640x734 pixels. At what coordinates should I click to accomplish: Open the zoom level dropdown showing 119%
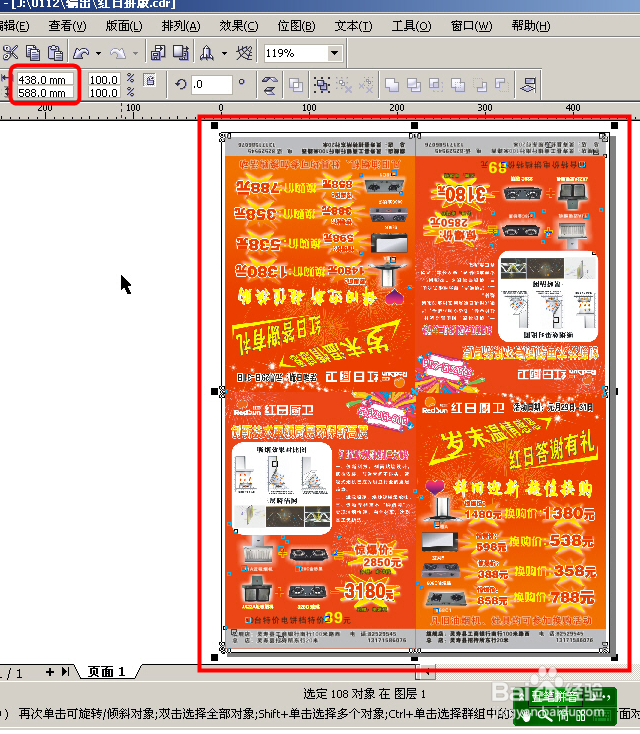click(x=334, y=53)
